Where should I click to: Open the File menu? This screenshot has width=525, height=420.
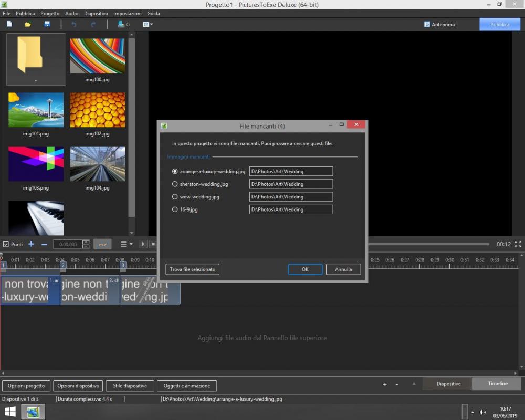pos(7,14)
